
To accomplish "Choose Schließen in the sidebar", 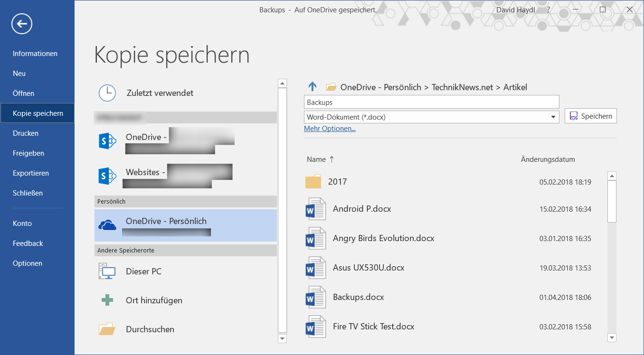I will click(28, 193).
